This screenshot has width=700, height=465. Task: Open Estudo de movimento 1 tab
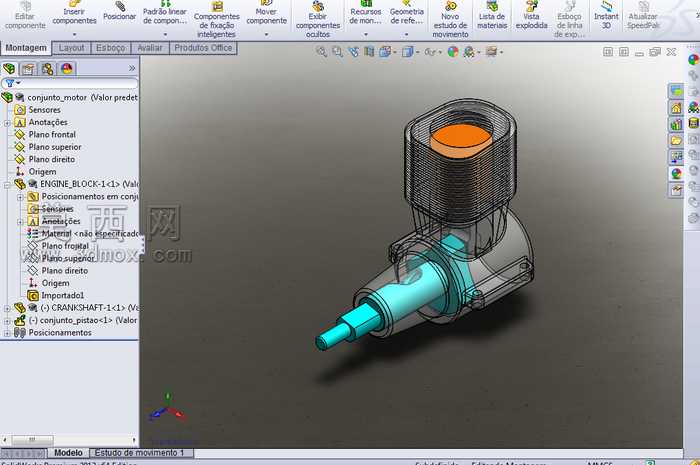coord(139,453)
